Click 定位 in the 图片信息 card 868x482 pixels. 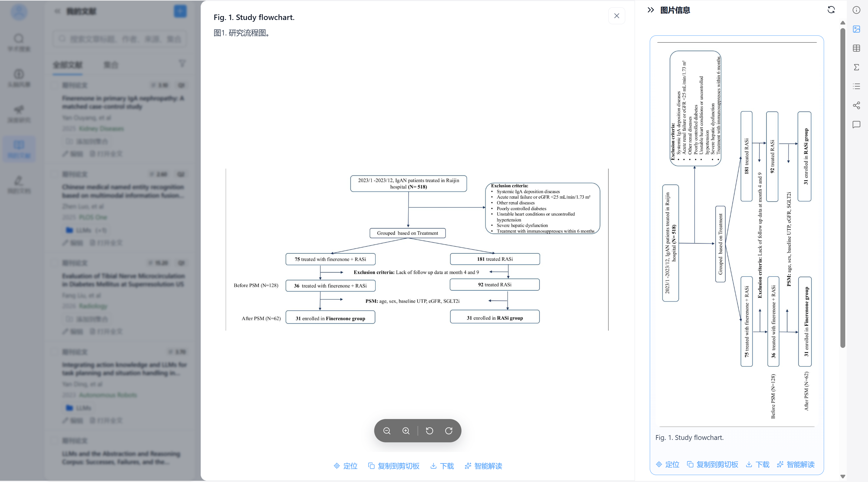(x=667, y=464)
